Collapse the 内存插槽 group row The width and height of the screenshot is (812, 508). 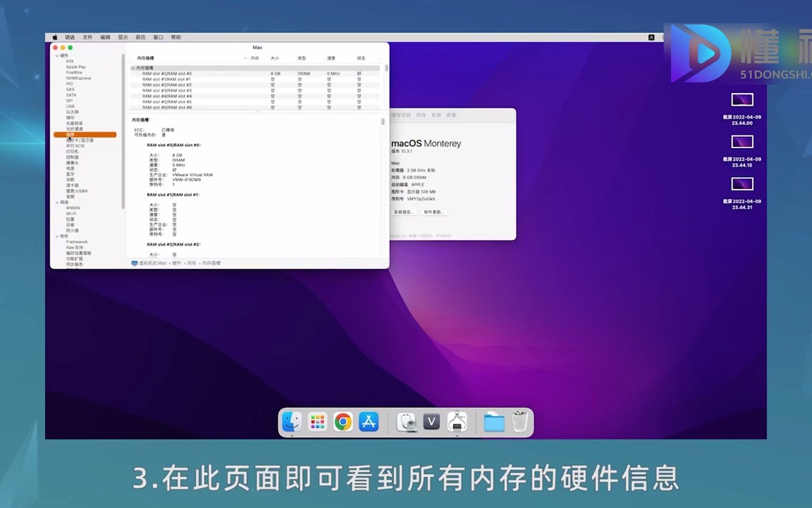133,68
